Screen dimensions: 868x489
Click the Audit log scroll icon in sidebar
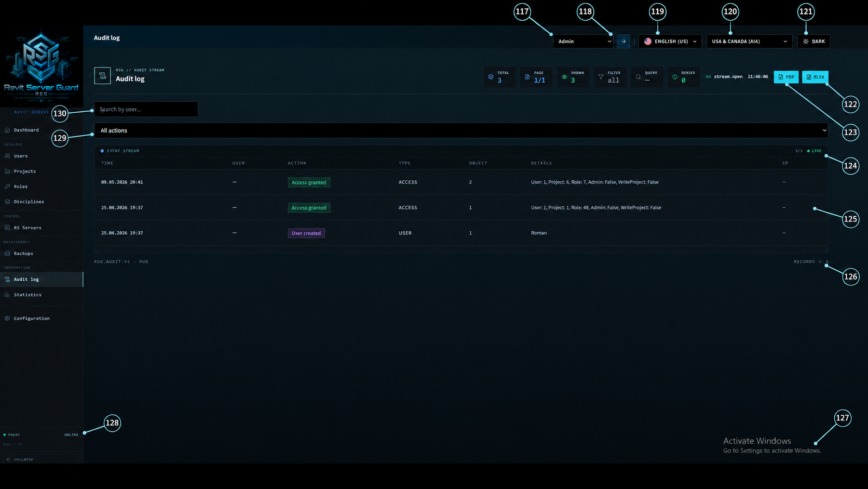[x=7, y=279]
